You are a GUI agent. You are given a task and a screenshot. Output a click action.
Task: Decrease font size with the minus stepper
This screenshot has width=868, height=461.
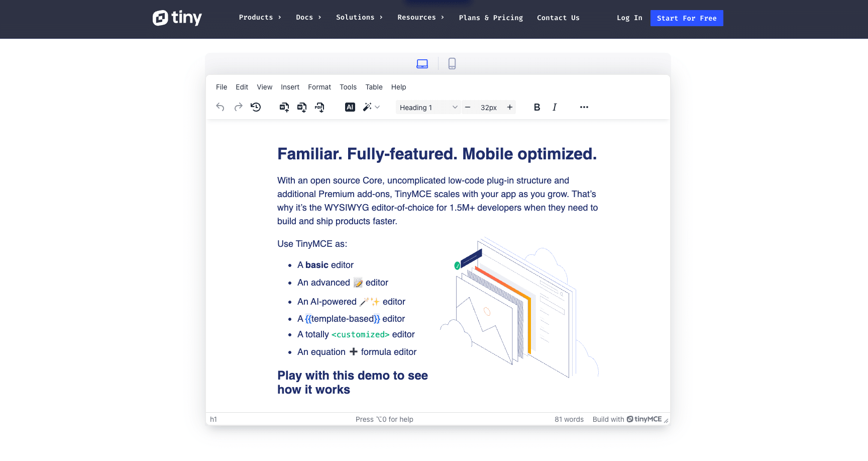point(468,107)
